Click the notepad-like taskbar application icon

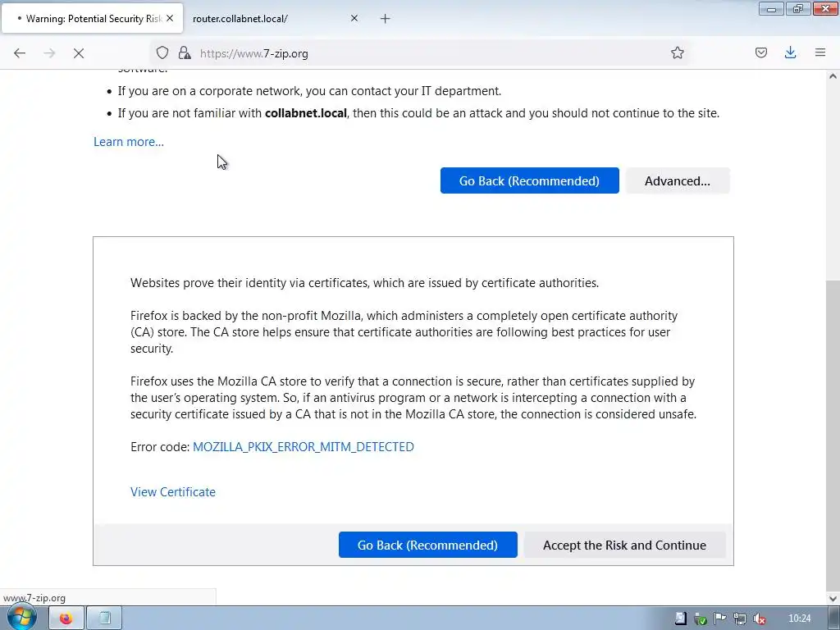pos(104,619)
